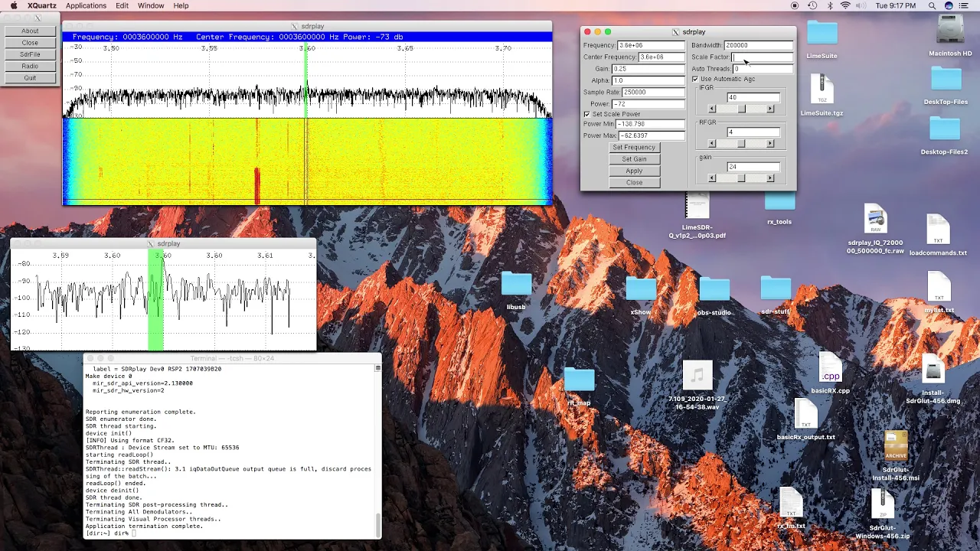Click the RFGR slider thumb
Screen dimensions: 980x551
click(741, 143)
